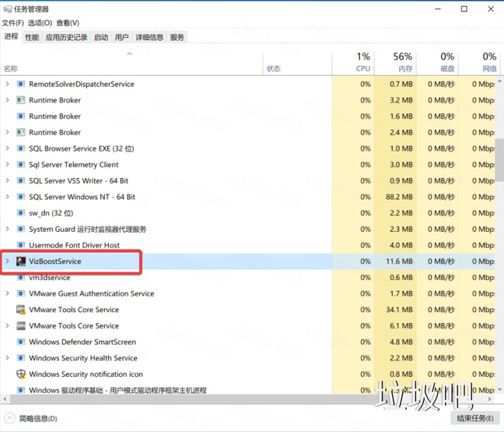Click the VizBoostService process icon

tap(20, 261)
